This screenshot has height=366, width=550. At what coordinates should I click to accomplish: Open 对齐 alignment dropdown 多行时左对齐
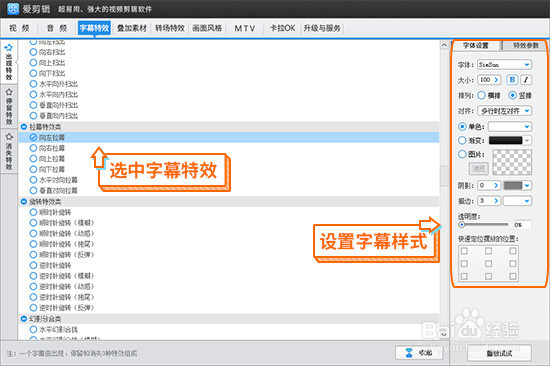(x=504, y=111)
